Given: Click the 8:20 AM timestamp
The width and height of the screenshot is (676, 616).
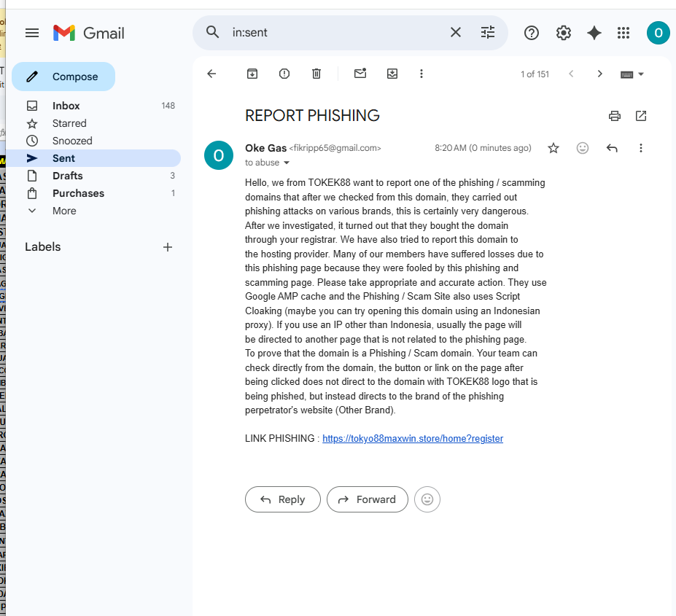Looking at the screenshot, I should click(x=483, y=148).
